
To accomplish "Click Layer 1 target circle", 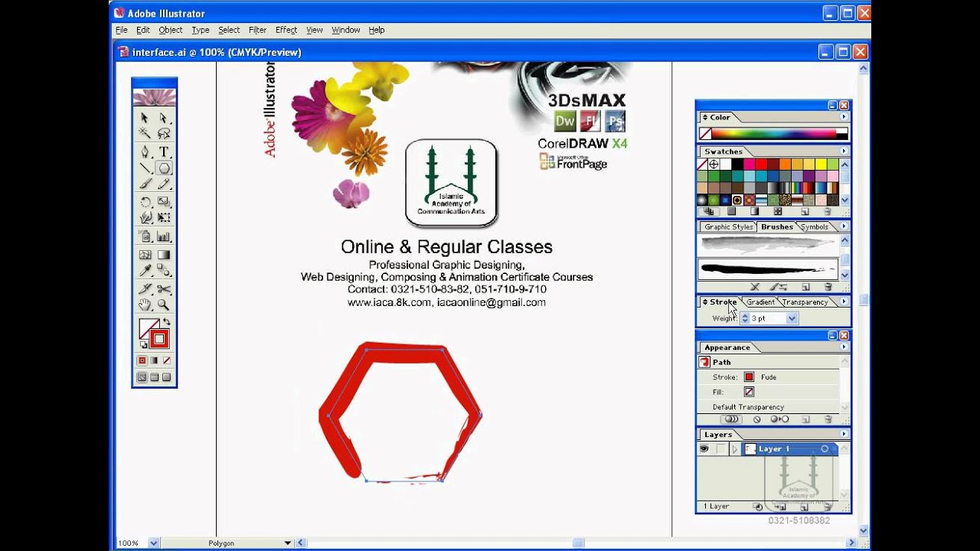I will (825, 449).
